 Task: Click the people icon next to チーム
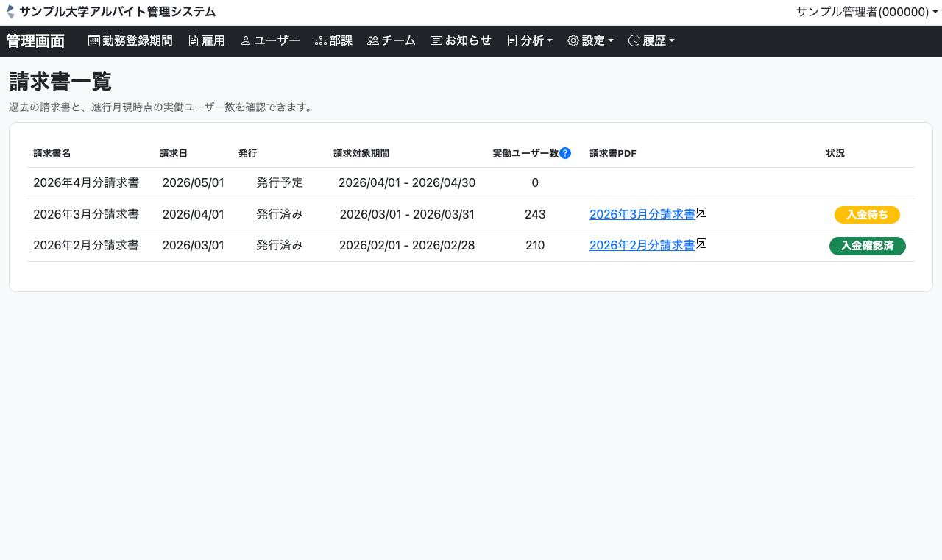tap(373, 41)
